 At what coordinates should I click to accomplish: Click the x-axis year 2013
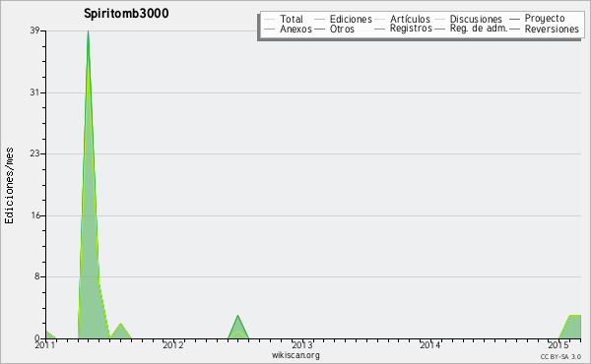point(301,344)
